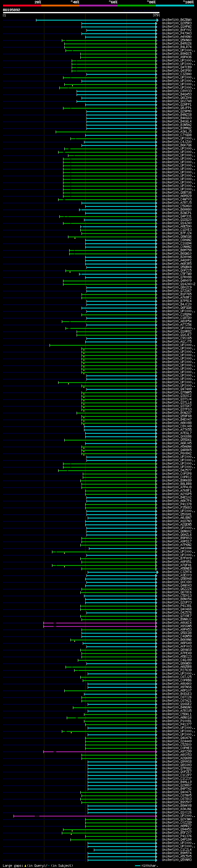This screenshot has height=868, width=197.
Task: Pick the UniRef100_C8VV33 row label
Action: (x=176, y=91)
